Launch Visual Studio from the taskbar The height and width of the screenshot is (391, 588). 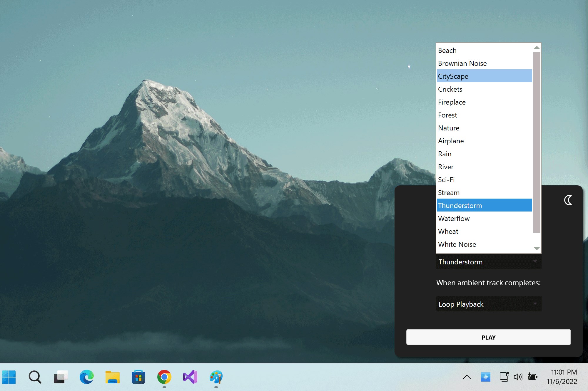(190, 377)
